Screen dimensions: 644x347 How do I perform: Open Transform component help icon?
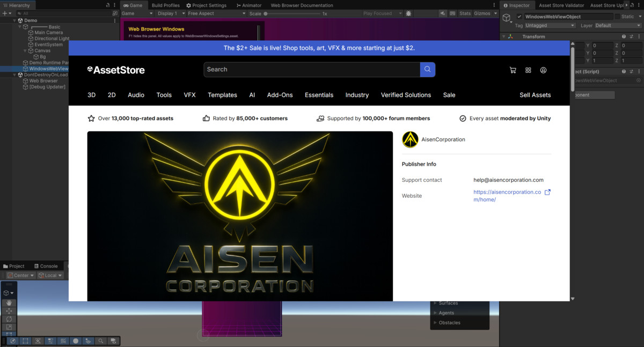[624, 36]
